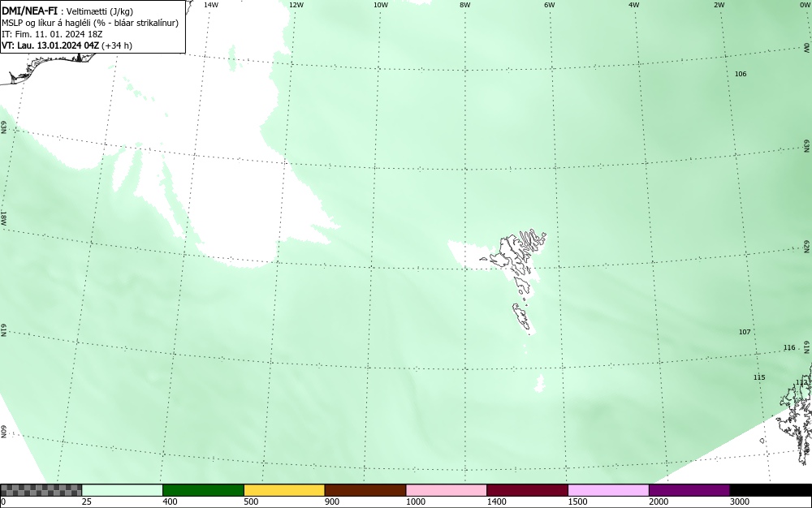Click the 12W longitude label
The height and width of the screenshot is (508, 812).
tap(296, 5)
